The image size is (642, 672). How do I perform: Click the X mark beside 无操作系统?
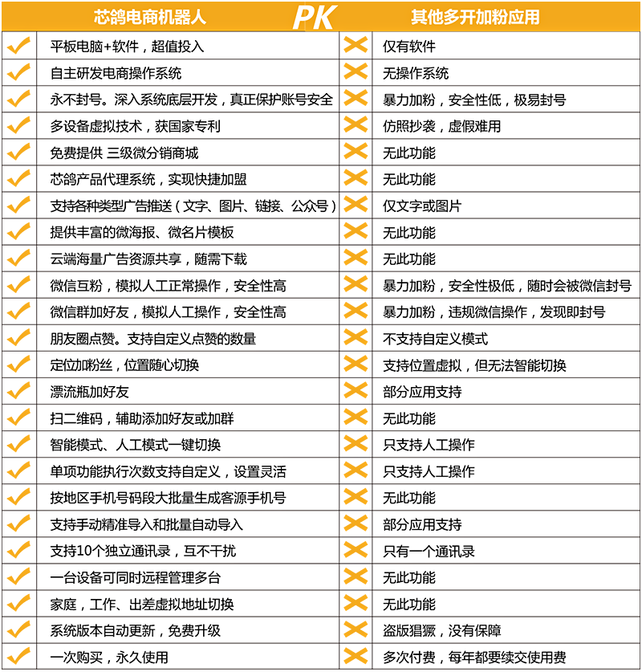click(x=356, y=71)
